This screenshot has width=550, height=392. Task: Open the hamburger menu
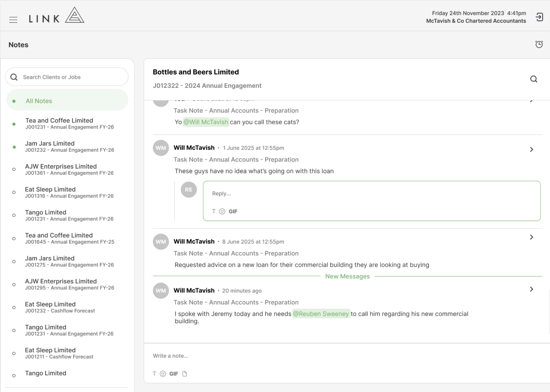(13, 20)
